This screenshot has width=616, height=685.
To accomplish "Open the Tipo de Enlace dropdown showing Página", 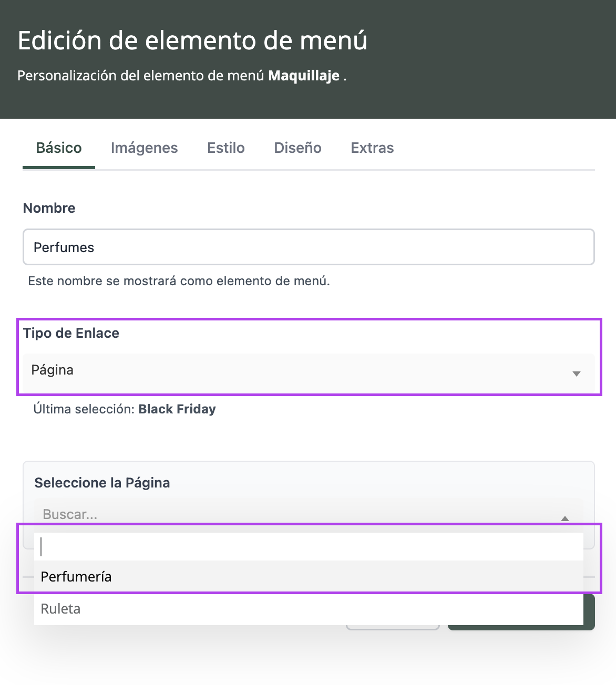I will [309, 370].
